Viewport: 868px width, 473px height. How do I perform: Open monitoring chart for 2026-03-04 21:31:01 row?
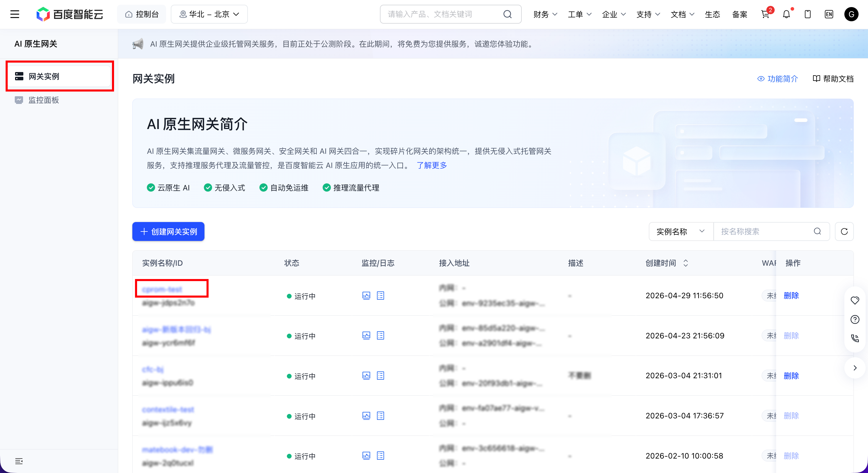click(366, 376)
